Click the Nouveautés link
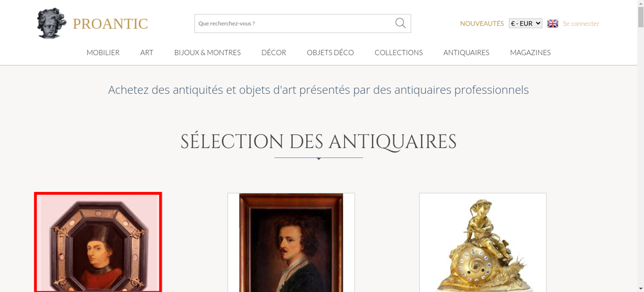644x292 pixels. tap(482, 23)
